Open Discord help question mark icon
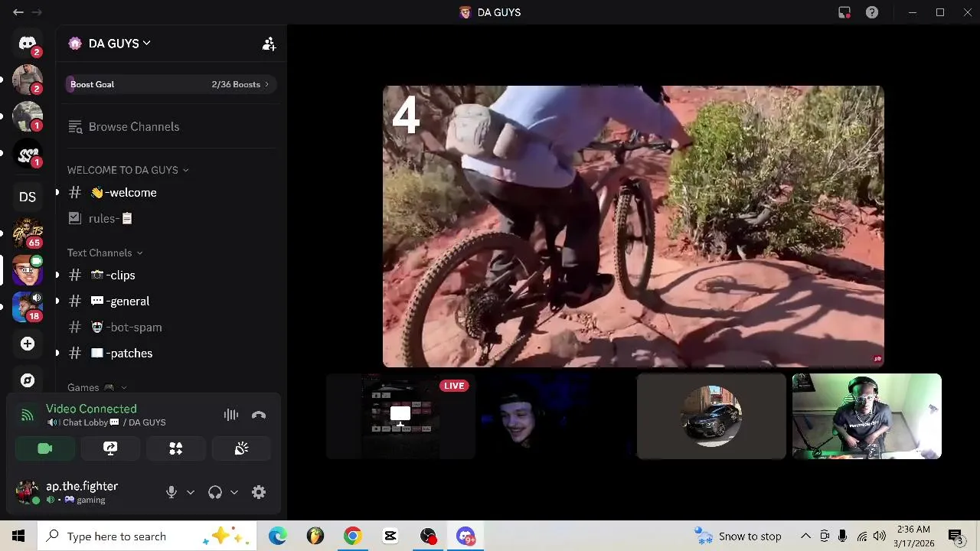The image size is (980, 551). (x=872, y=12)
